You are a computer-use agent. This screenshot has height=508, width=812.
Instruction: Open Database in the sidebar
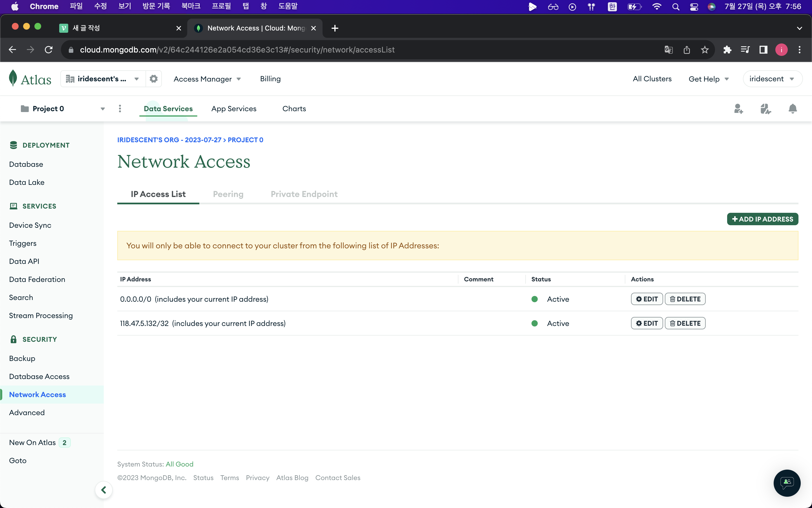pyautogui.click(x=26, y=164)
